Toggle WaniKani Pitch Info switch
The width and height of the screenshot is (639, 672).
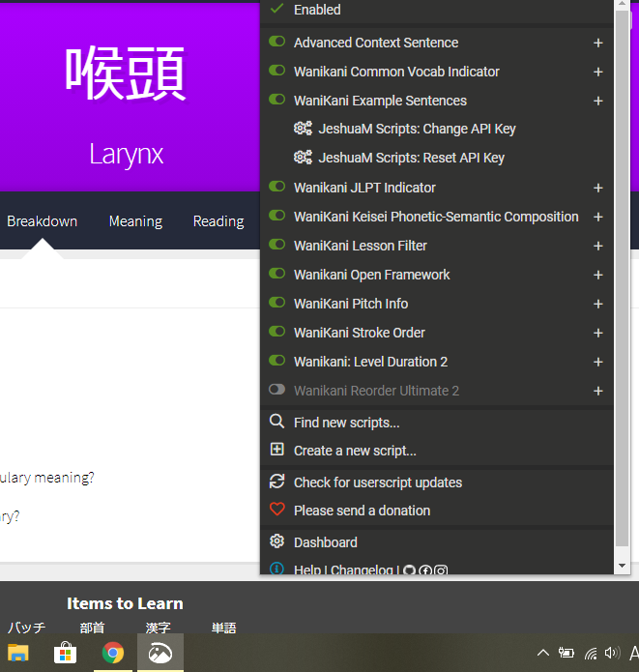click(276, 303)
